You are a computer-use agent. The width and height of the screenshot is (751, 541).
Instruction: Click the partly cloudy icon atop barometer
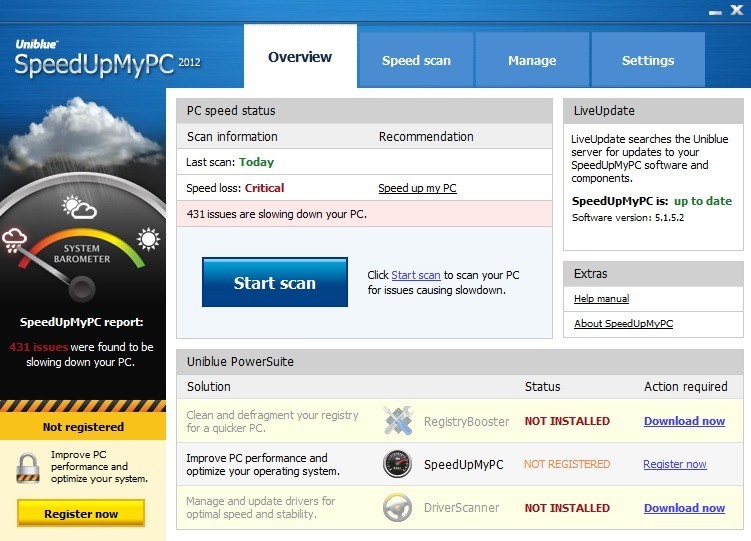pyautogui.click(x=79, y=207)
